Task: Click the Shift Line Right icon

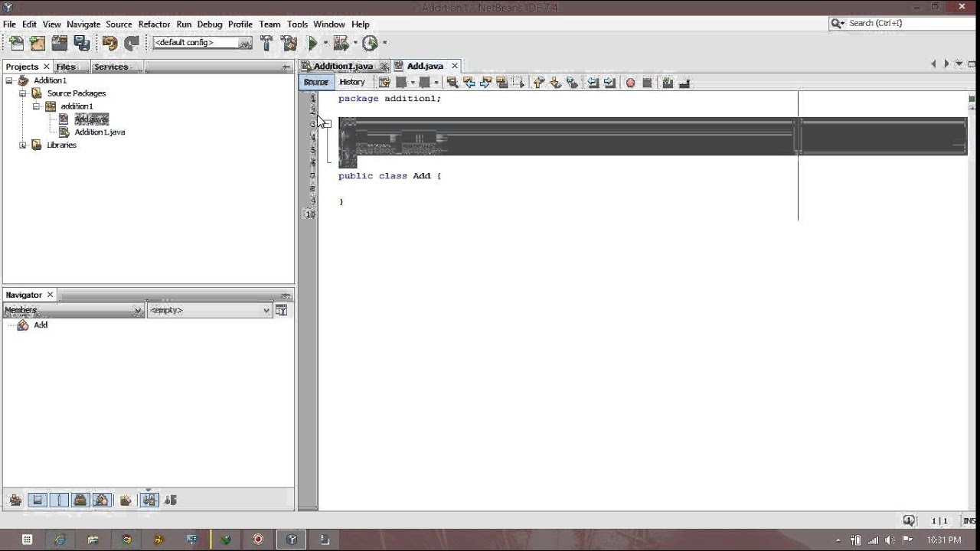Action: (x=609, y=83)
